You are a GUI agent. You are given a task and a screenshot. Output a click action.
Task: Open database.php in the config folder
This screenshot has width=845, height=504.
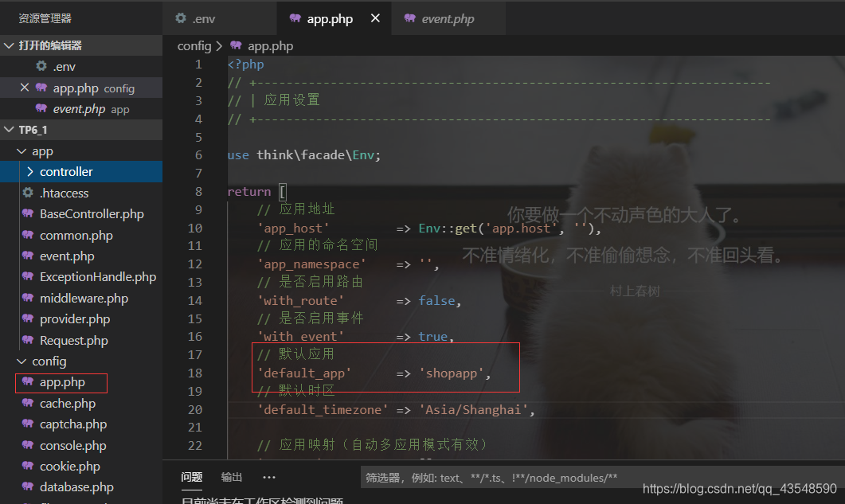80,486
